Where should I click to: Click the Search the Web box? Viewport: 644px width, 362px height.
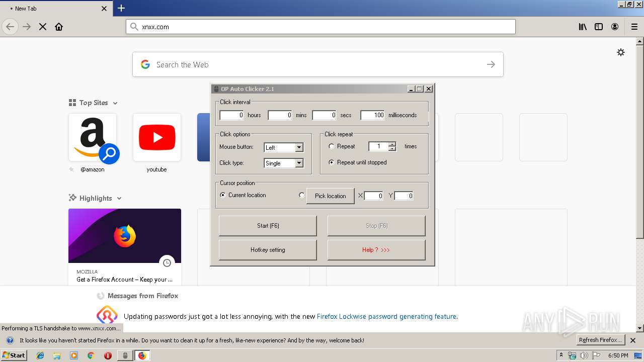(x=318, y=64)
